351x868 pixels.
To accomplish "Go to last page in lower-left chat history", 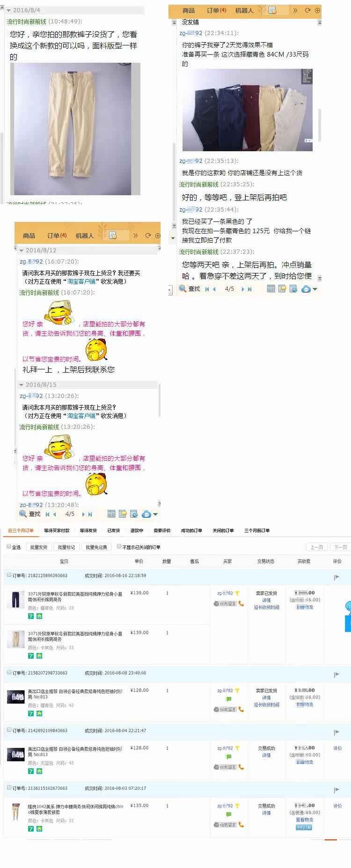I will pyautogui.click(x=90, y=514).
